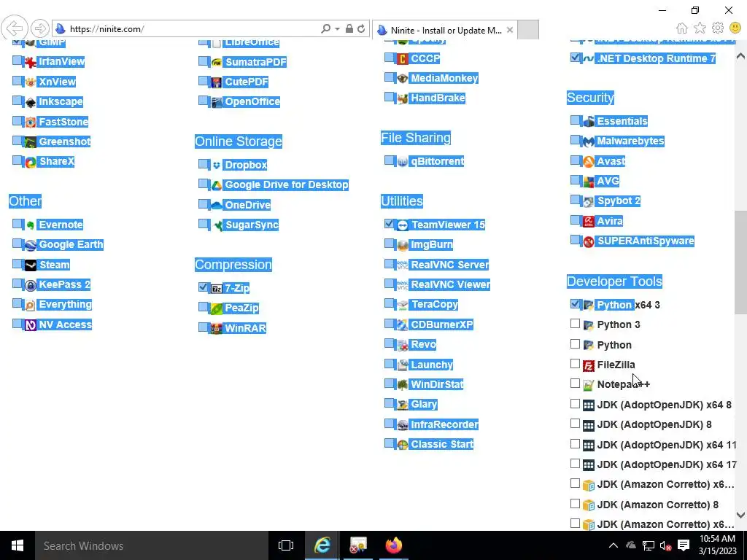Click the Inkscape app icon
This screenshot has height=560, width=747.
[x=31, y=102]
